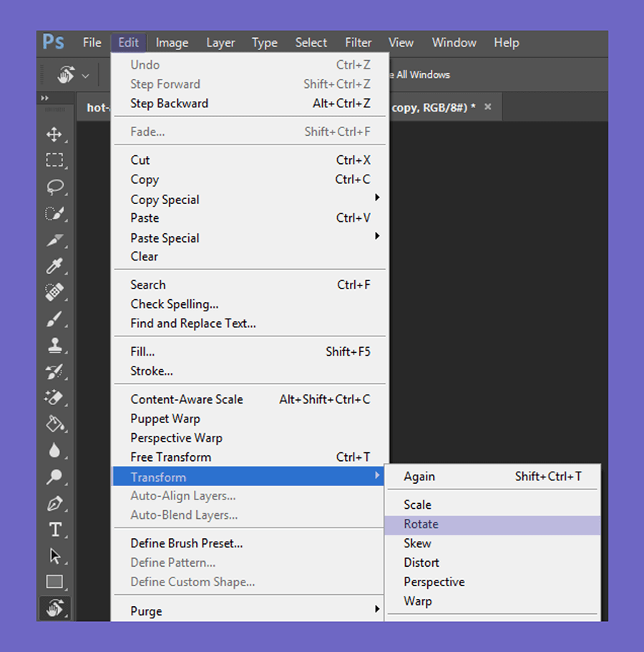Choose Check Spelling...
This screenshot has width=644, height=652.
pyautogui.click(x=250, y=304)
